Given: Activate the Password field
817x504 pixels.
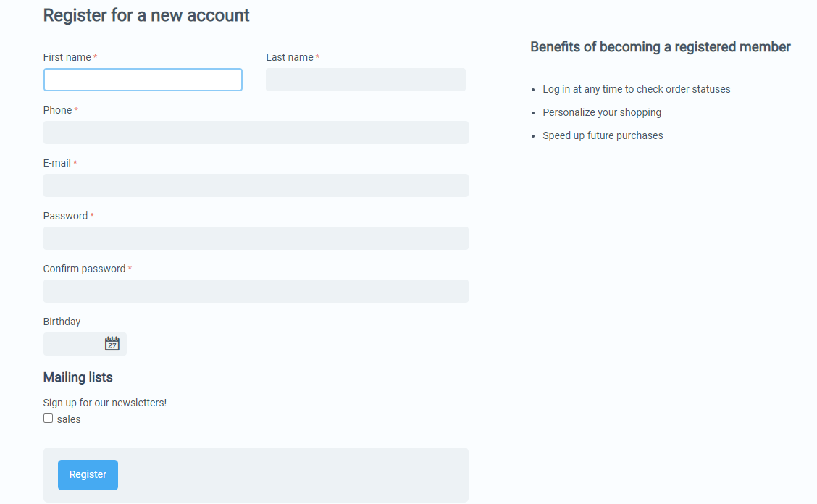Looking at the screenshot, I should tap(256, 238).
